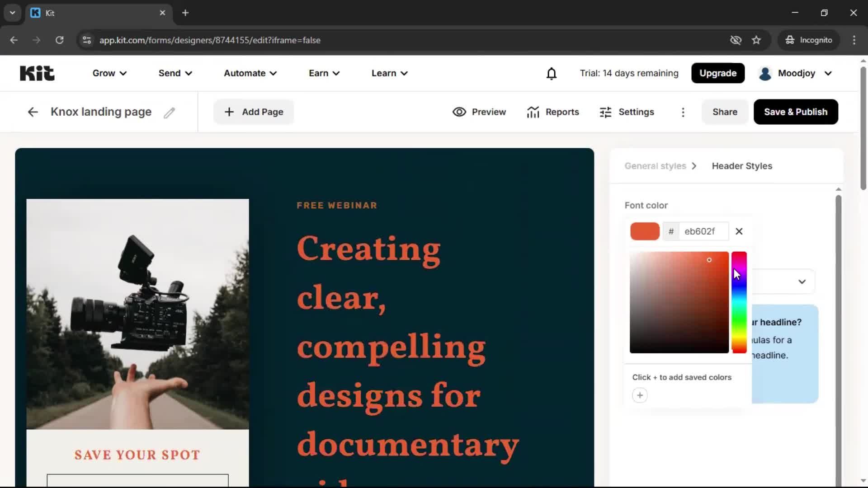Screen dimensions: 868x488
Task: Click the Reports analytics icon
Action: 534,112
